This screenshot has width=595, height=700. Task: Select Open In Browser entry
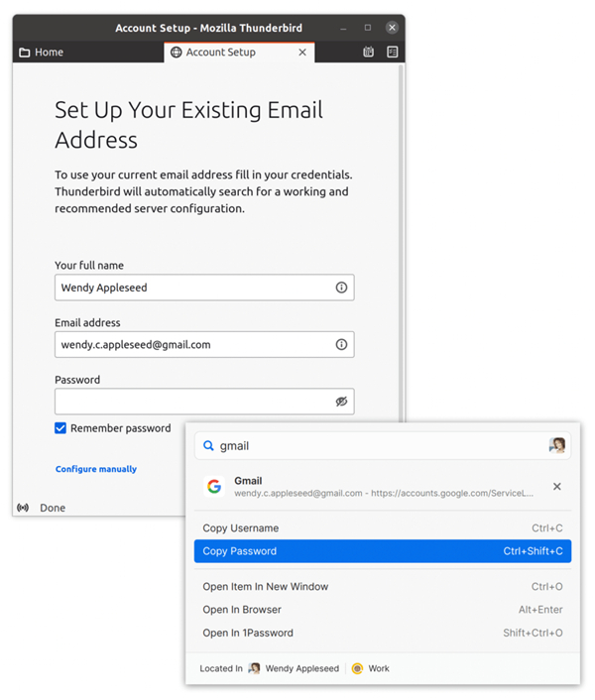pos(383,610)
